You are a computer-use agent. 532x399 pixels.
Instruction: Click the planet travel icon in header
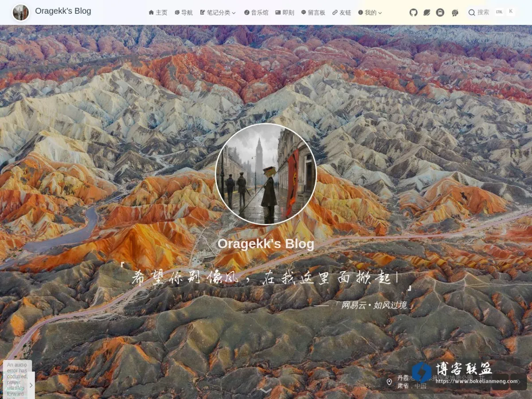point(426,12)
